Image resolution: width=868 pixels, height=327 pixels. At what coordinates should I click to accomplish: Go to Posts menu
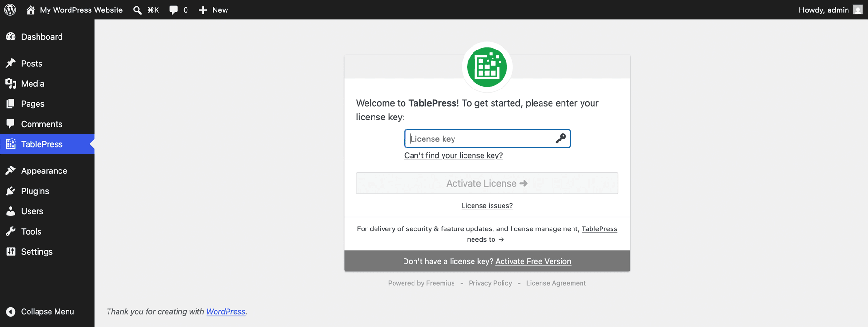pos(32,63)
